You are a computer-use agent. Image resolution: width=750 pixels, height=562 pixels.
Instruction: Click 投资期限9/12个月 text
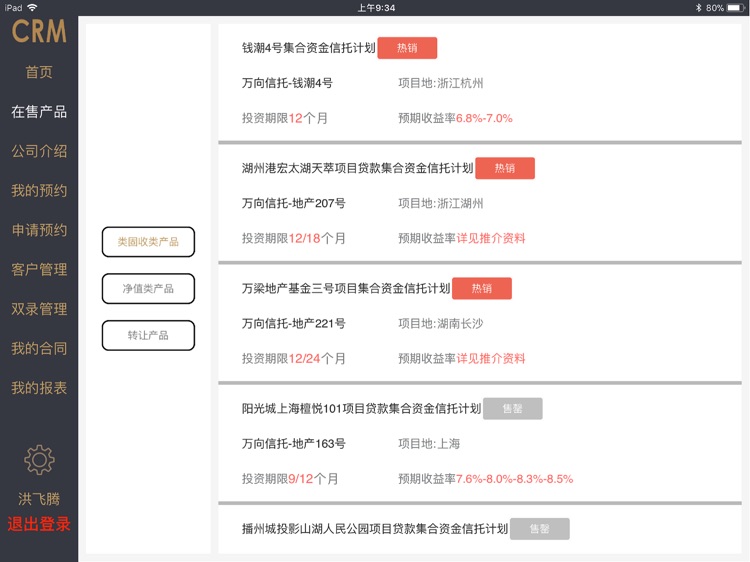(x=289, y=479)
